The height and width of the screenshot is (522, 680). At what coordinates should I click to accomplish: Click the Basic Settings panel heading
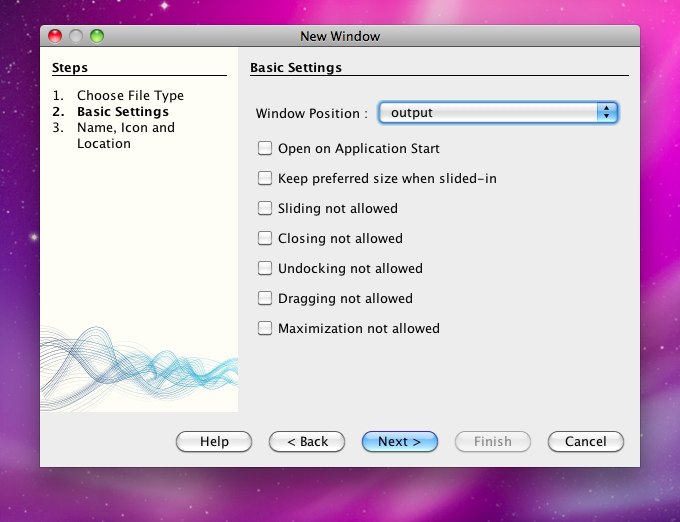pyautogui.click(x=296, y=68)
